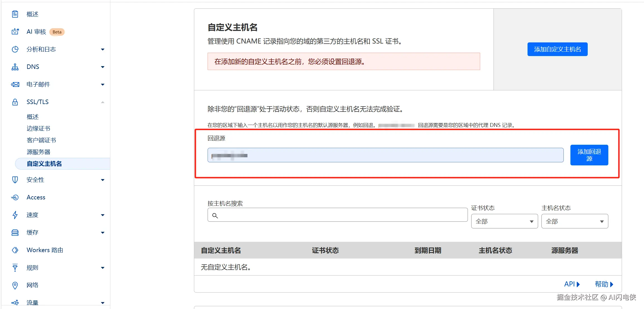Image resolution: width=644 pixels, height=309 pixels.
Task: Open 边缘证书 submenu item
Action: point(38,128)
